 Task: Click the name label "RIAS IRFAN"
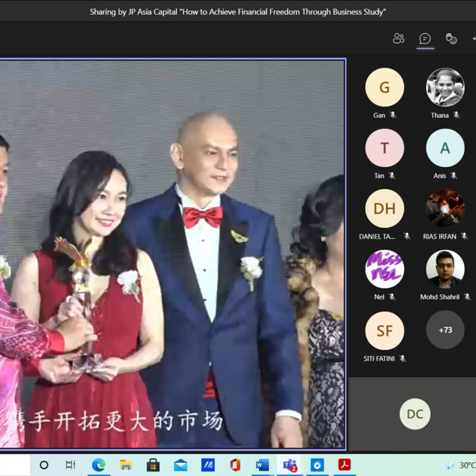440,236
